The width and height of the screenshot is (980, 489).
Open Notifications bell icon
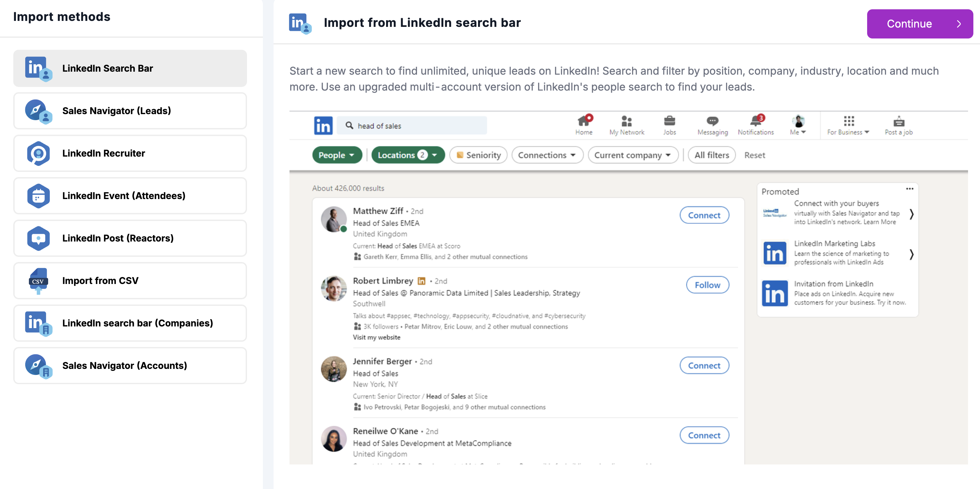pos(756,121)
